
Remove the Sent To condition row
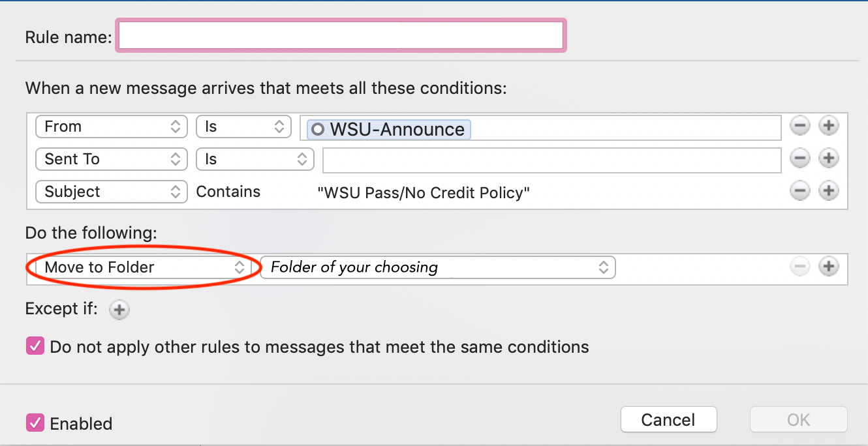tap(800, 158)
